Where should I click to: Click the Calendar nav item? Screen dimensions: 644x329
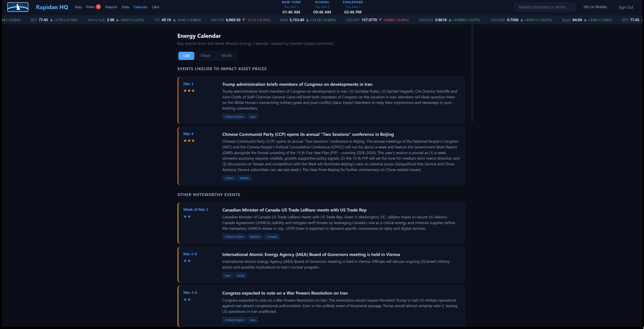tap(140, 7)
